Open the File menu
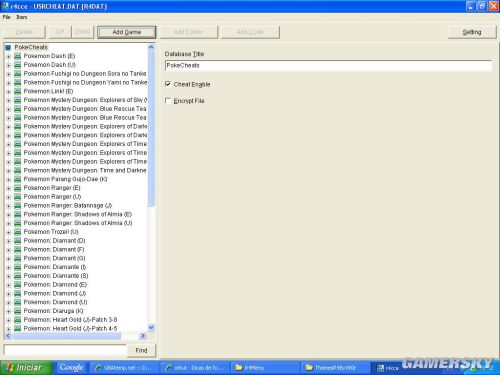Viewport: 500px width, 375px height. (6, 17)
